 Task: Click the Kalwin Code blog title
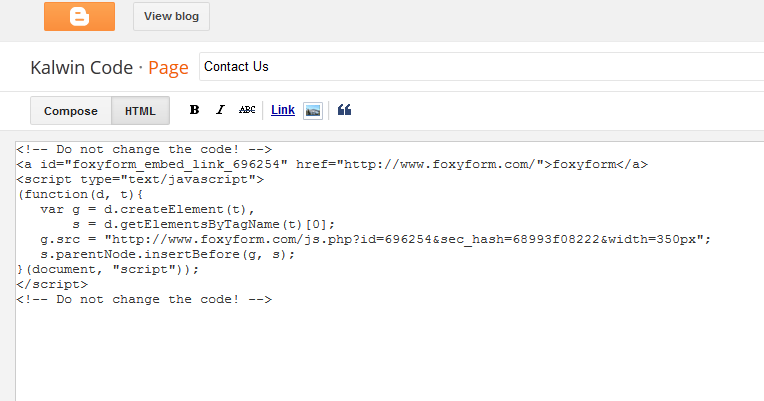81,67
